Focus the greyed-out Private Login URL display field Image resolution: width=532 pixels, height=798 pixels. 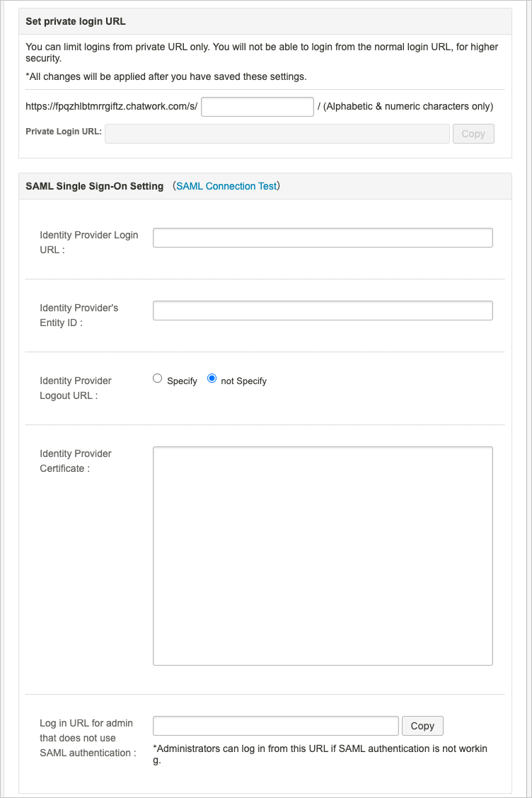pyautogui.click(x=276, y=133)
